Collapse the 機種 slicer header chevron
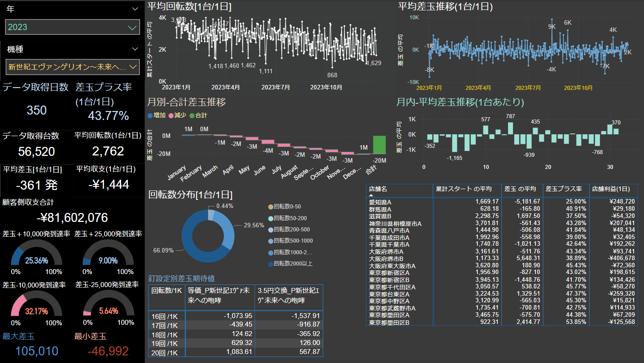The width and height of the screenshot is (644, 363). 135,49
